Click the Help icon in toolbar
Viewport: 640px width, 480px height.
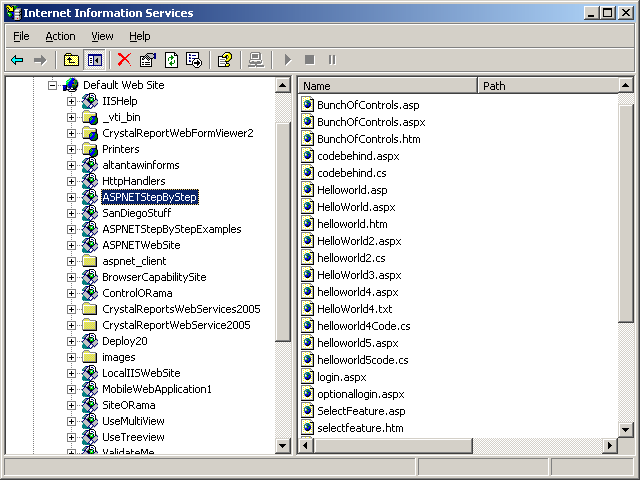point(225,60)
